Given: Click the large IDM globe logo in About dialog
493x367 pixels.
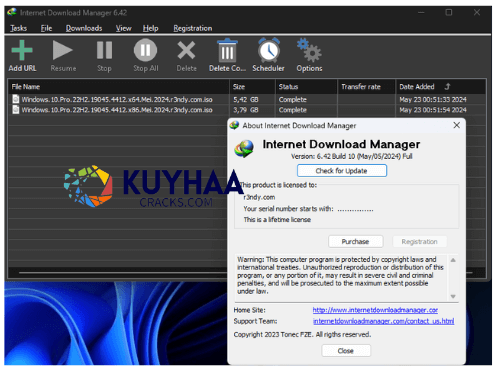Looking at the screenshot, I should click(x=244, y=149).
